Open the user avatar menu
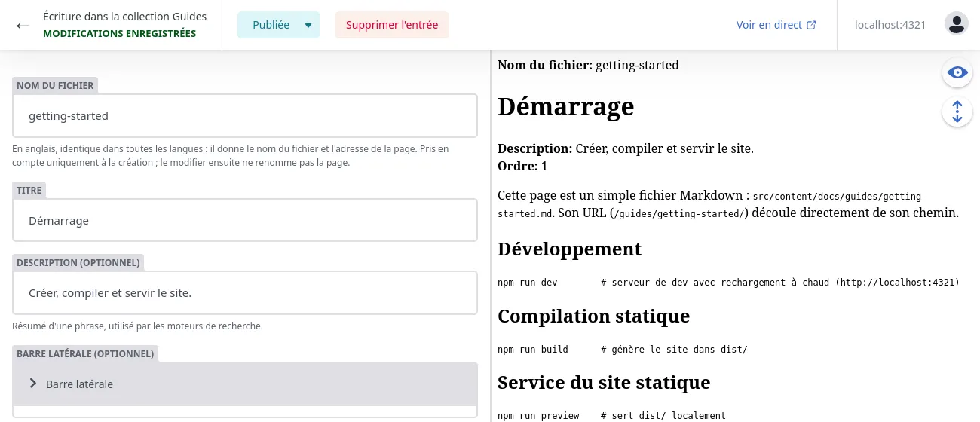The height and width of the screenshot is (422, 980). [x=957, y=24]
